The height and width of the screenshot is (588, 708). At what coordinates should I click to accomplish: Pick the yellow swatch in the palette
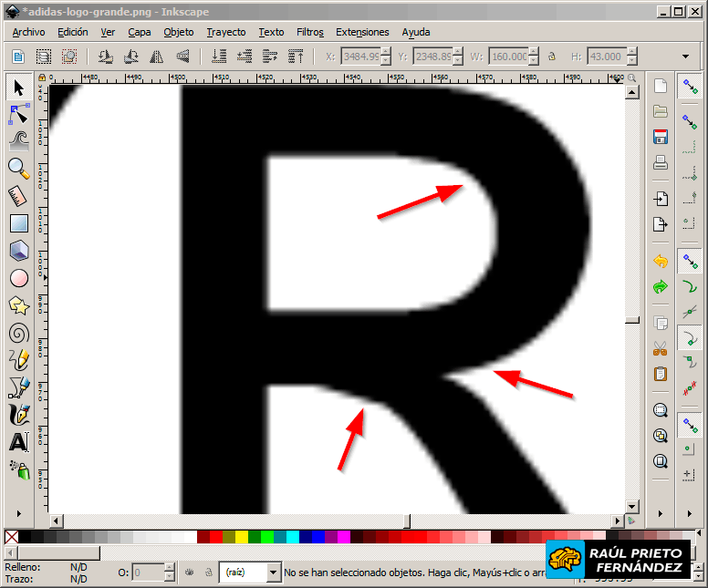pyautogui.click(x=239, y=537)
